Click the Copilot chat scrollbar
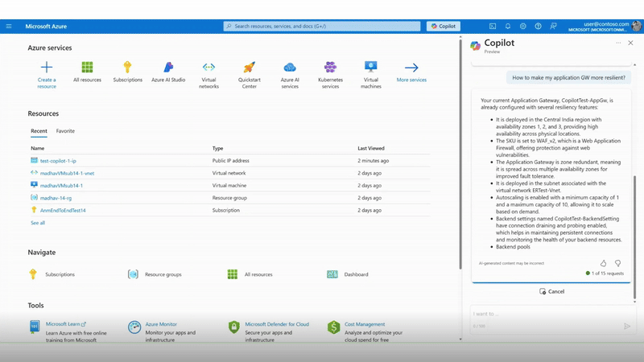Screen dimensions: 644x362 (x=635, y=238)
